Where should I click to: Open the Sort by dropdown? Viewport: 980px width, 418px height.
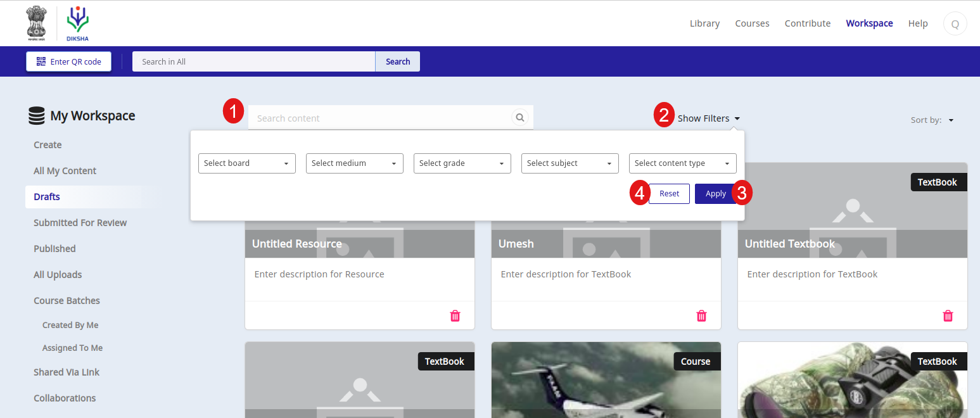tap(932, 120)
